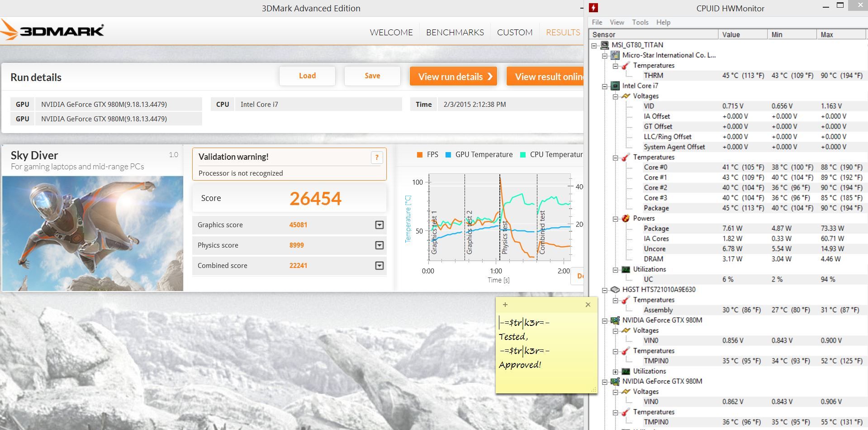868x430 pixels.
Task: Click the HGST hard drive icon
Action: (615, 289)
